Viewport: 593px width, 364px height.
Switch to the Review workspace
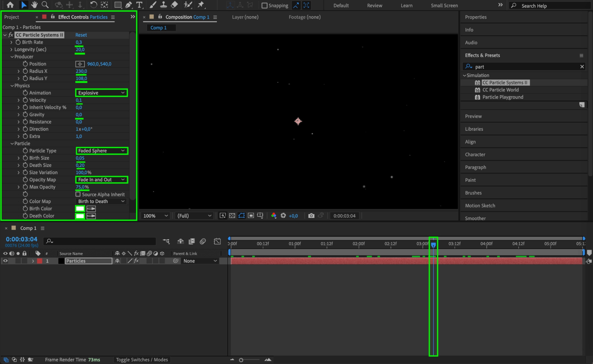[x=374, y=5]
